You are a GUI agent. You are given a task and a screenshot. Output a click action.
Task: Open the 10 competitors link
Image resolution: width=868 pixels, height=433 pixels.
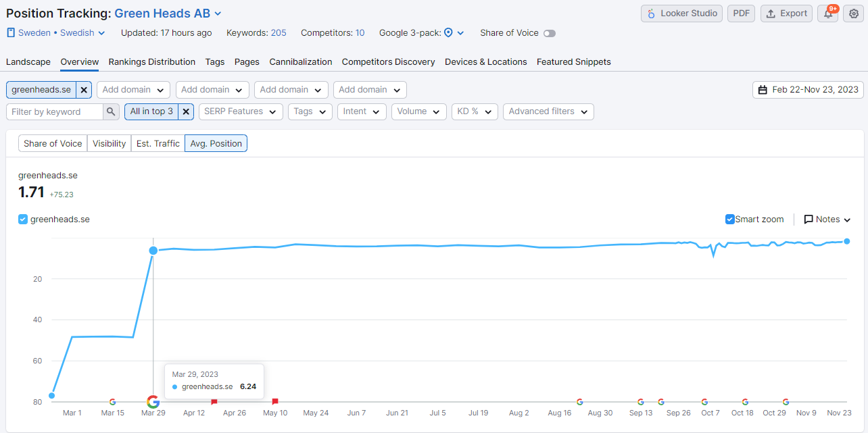(360, 32)
